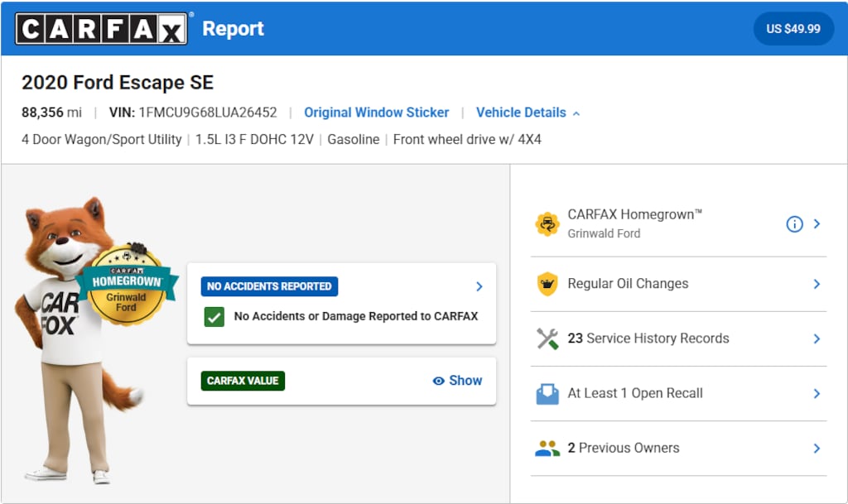Click the open recall envelope icon
The height and width of the screenshot is (504, 848).
[x=547, y=394]
